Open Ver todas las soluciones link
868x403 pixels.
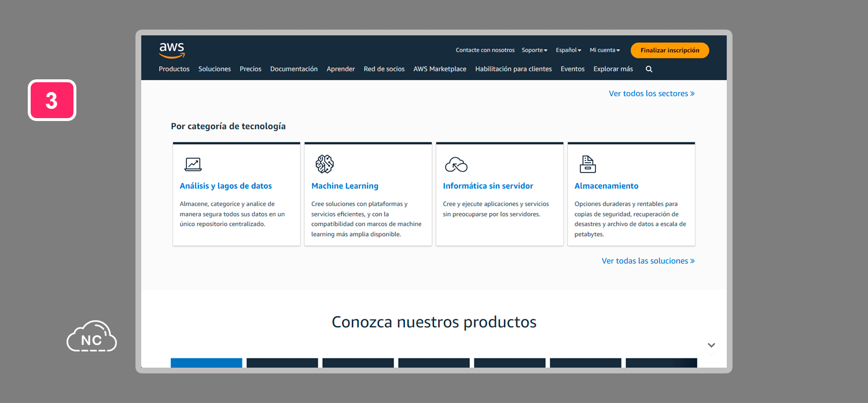point(648,261)
